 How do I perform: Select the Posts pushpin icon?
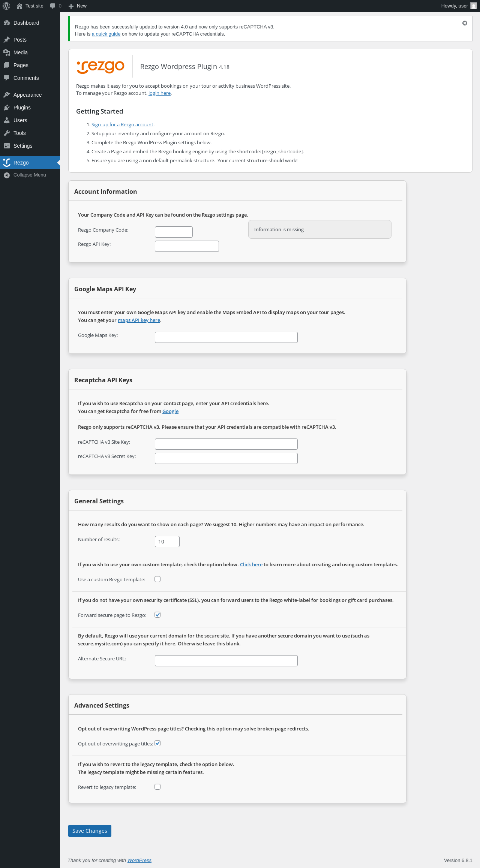point(7,40)
